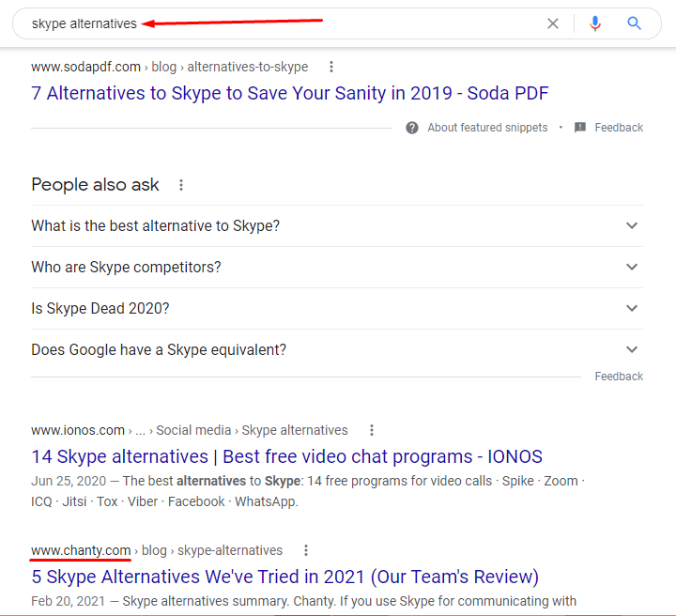Open three-dot menu beside ionos.com result

point(372,430)
